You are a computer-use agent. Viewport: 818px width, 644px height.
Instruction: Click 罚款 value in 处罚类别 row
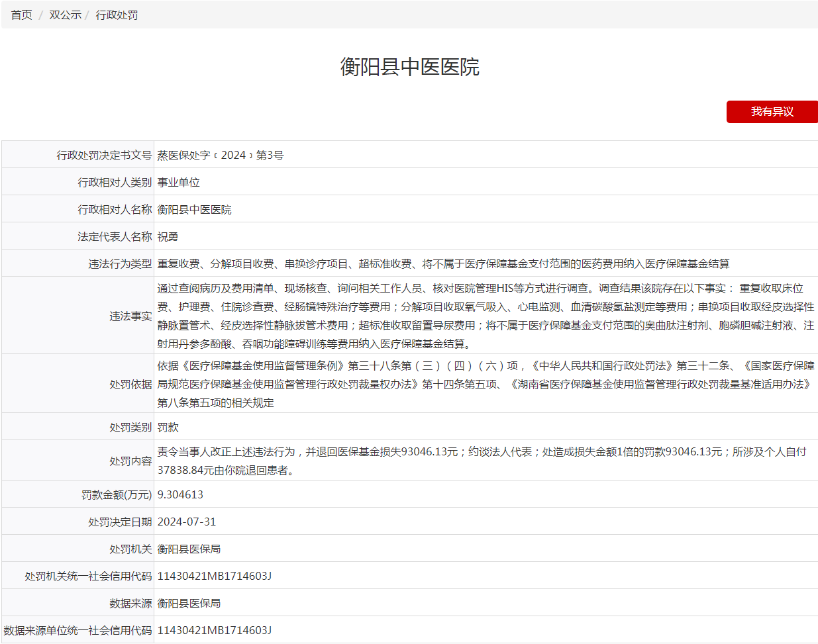[168, 428]
